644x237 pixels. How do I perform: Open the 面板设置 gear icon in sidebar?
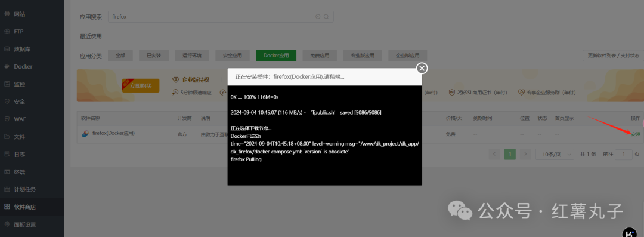(7, 224)
